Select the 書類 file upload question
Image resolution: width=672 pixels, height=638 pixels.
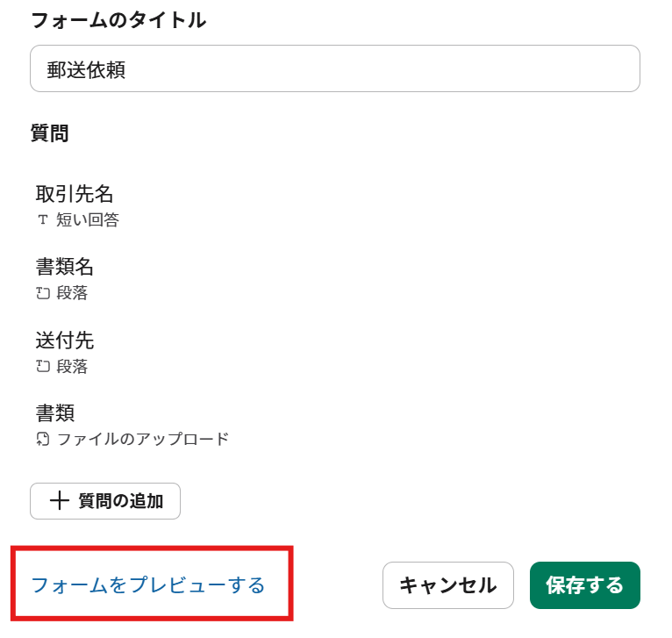54,412
